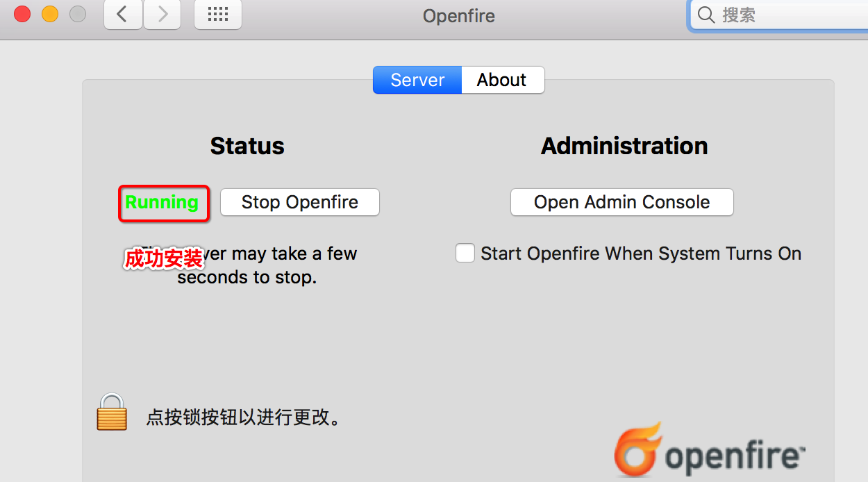Click the 点按锁按钮以进行更改 text
This screenshot has height=482, width=868.
pos(243,417)
